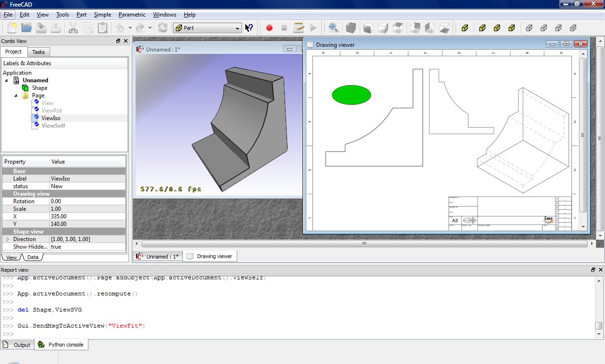Select the Cut (scissors) icon
The height and width of the screenshot is (364, 605).
pyautogui.click(x=72, y=27)
